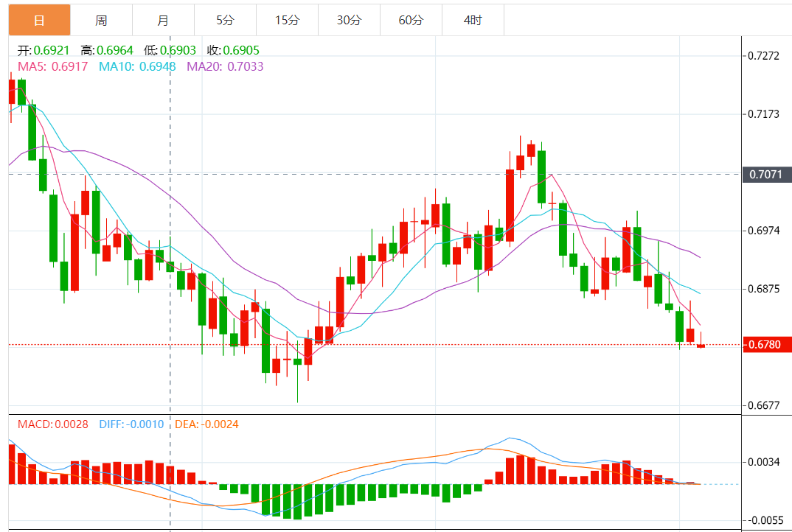The width and height of the screenshot is (792, 532).
Task: Click the MA10: 0.6948 label
Action: (x=137, y=66)
